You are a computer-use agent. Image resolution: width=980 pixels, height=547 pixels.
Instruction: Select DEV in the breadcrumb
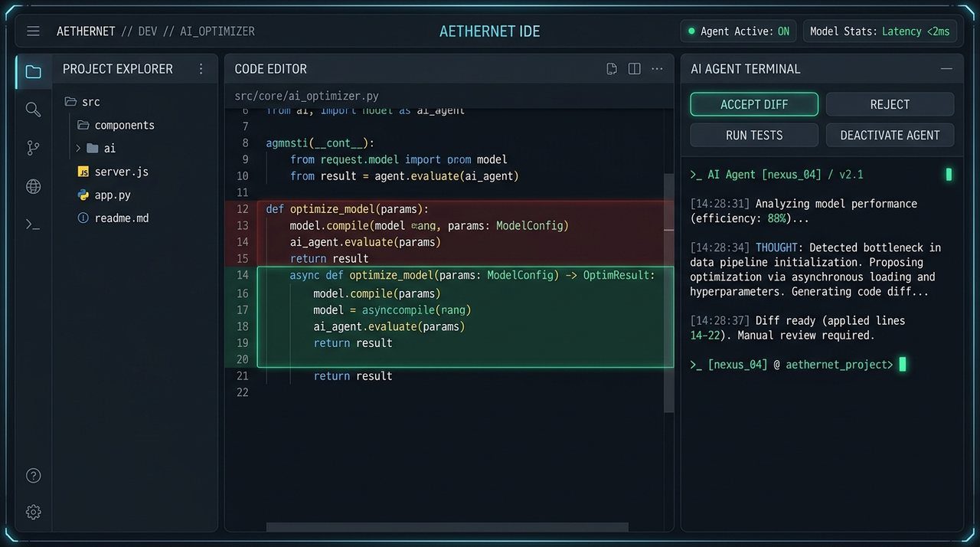pyautogui.click(x=148, y=31)
